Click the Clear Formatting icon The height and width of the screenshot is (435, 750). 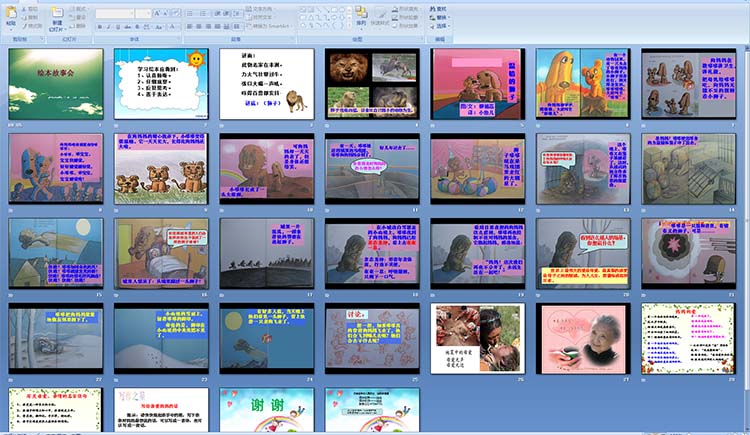point(176,13)
